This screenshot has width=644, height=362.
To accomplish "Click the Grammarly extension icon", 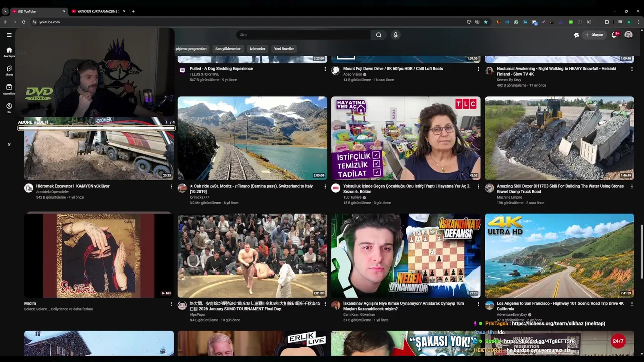I will coord(516,22).
